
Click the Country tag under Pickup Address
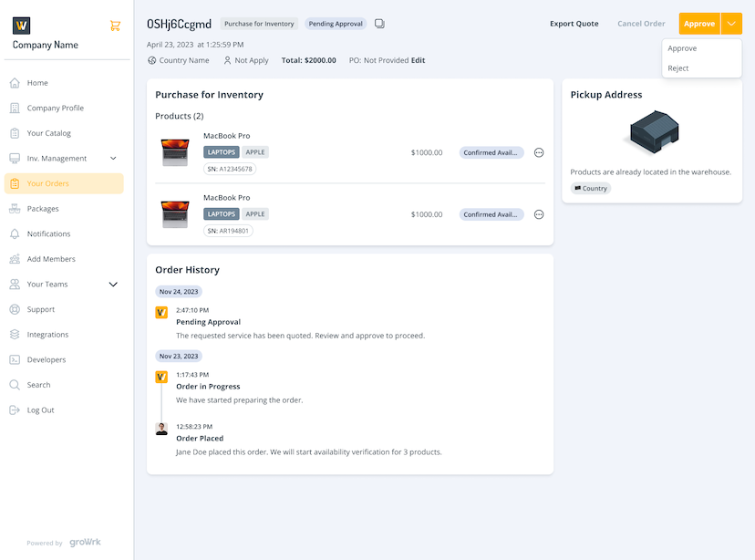click(590, 189)
